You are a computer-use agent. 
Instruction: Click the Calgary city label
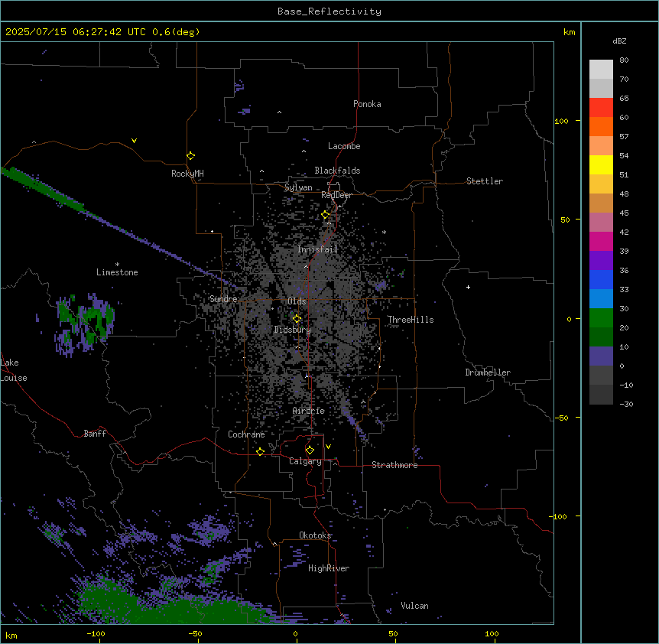305,461
